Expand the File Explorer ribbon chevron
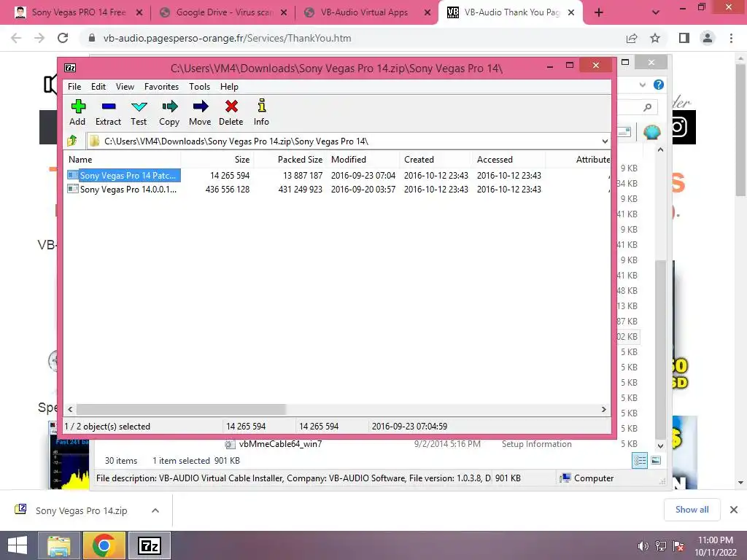The height and width of the screenshot is (560, 747). (643, 85)
